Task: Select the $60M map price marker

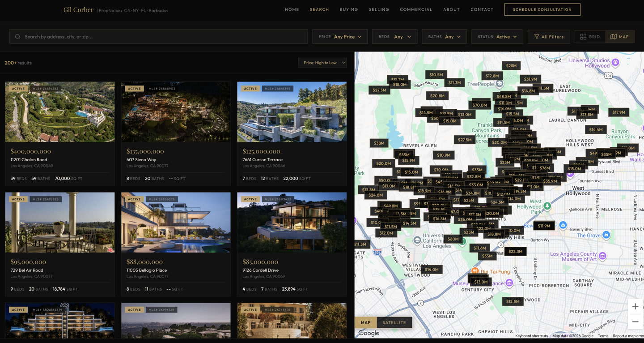Action: pyautogui.click(x=453, y=239)
